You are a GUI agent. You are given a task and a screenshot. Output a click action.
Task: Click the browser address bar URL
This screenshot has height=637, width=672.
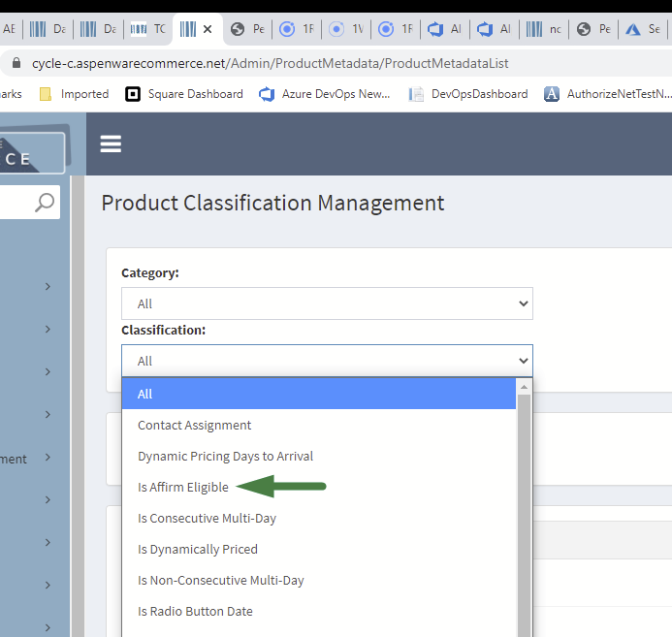[270, 63]
